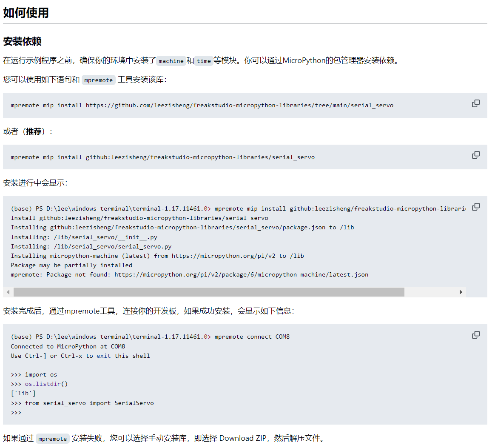The image size is (495, 448).
Task: Click the inline 'mpremote' code in 您可以使用 sentence
Action: [99, 80]
